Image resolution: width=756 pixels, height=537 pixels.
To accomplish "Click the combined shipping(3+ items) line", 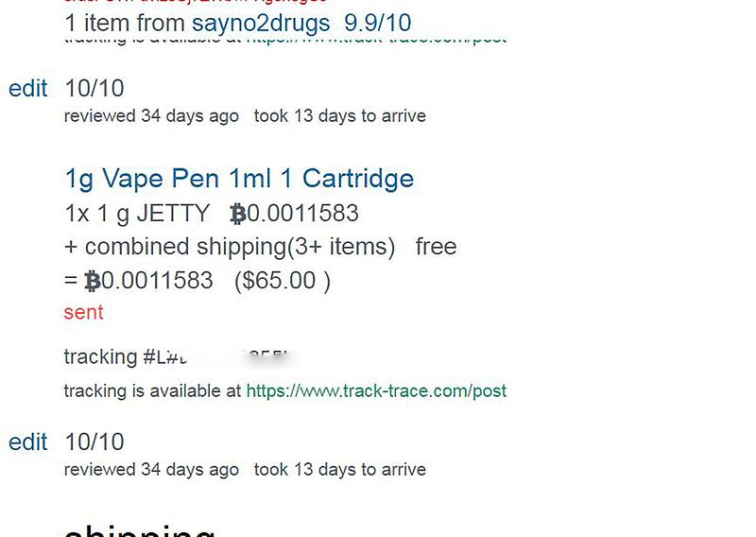I will [x=230, y=247].
